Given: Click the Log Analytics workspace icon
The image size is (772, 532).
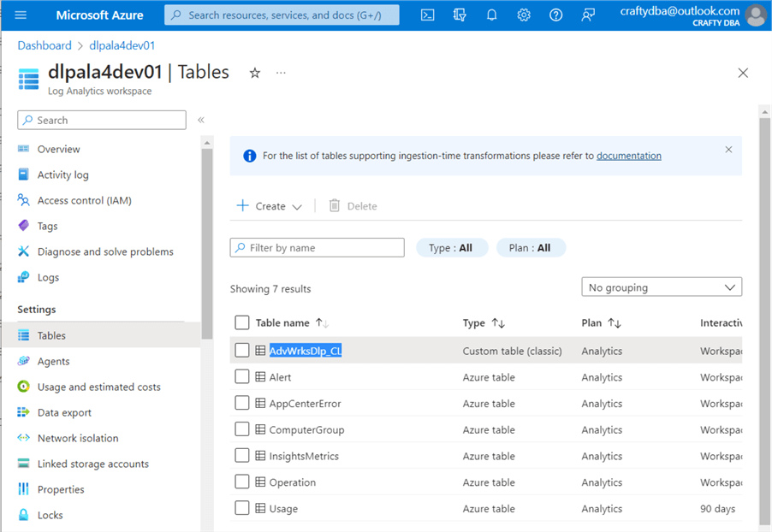Looking at the screenshot, I should (x=28, y=80).
